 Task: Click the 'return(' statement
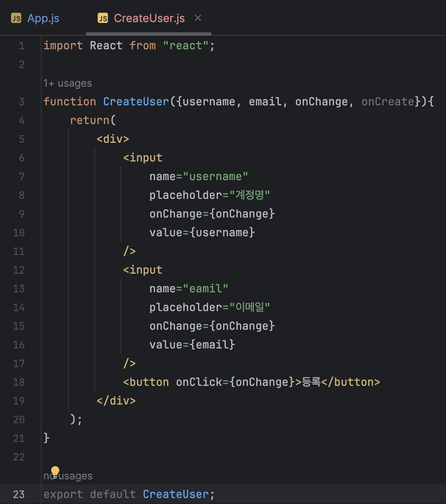93,121
